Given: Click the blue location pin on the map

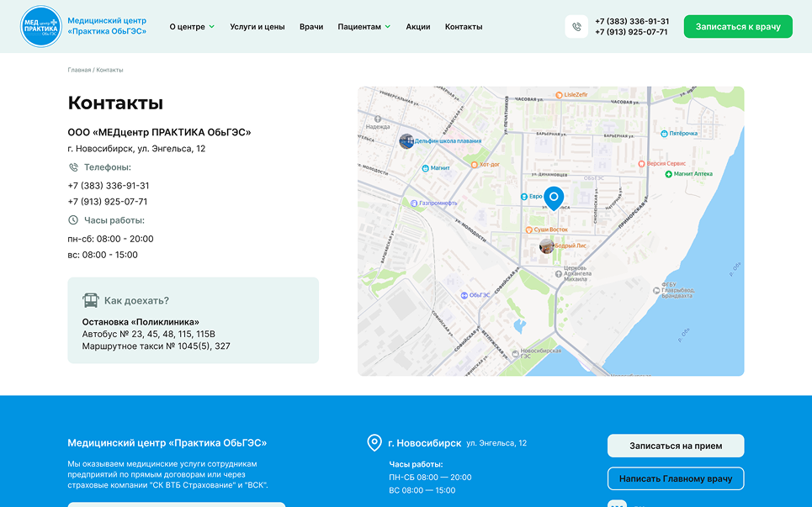Looking at the screenshot, I should click(x=554, y=198).
